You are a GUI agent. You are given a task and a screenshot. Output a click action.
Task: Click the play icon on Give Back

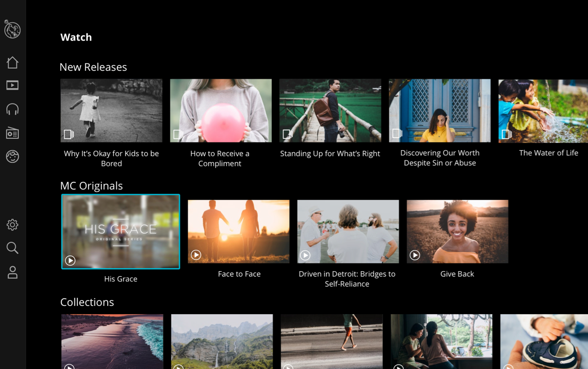coord(415,255)
